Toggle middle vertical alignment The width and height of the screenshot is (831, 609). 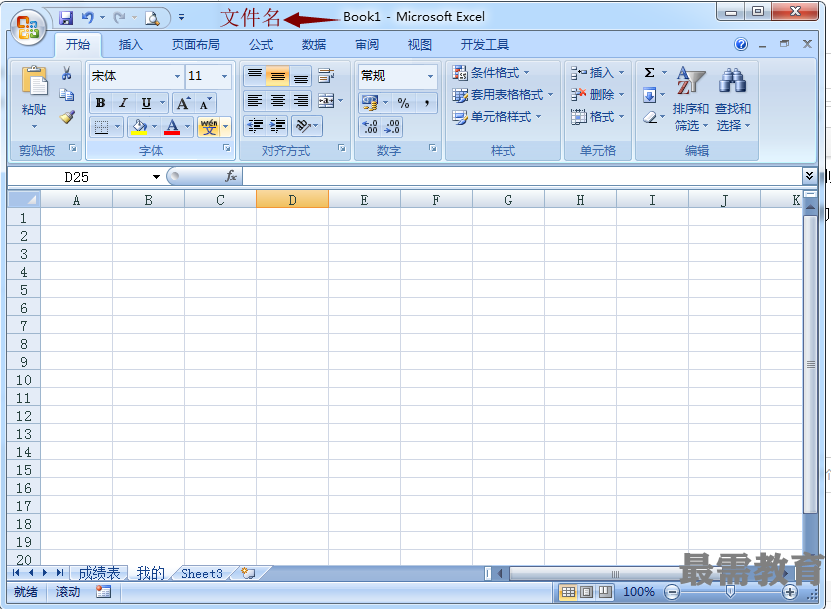click(278, 76)
